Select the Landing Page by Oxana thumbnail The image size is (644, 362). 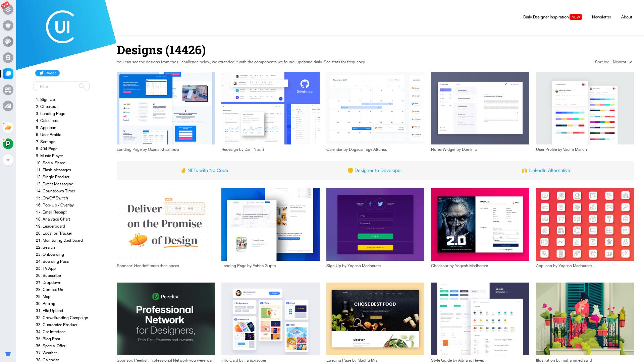point(165,108)
